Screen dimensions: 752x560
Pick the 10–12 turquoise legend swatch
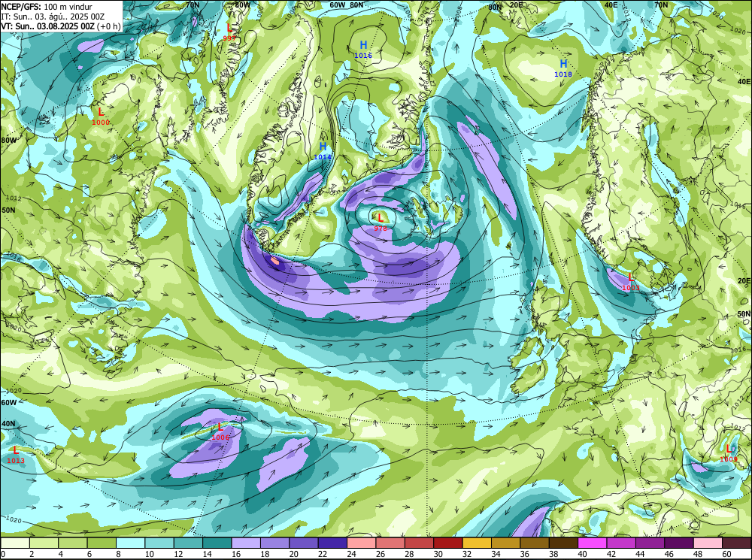pyautogui.click(x=159, y=543)
